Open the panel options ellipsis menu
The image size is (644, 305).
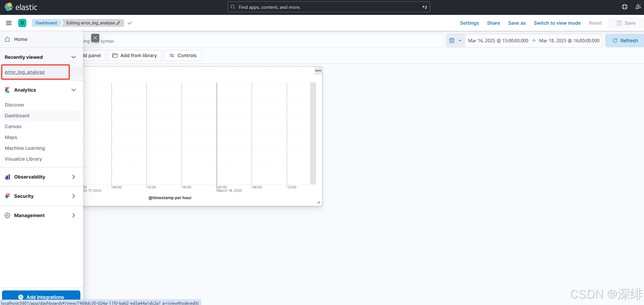(x=318, y=71)
